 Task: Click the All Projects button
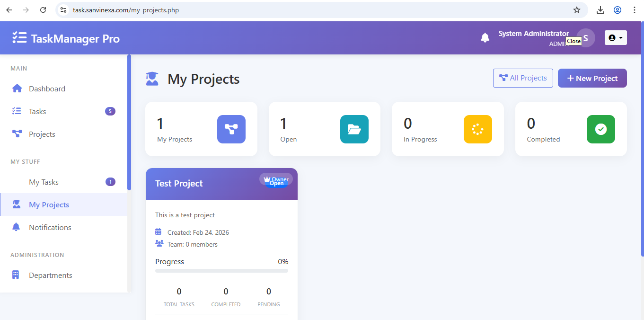(523, 78)
